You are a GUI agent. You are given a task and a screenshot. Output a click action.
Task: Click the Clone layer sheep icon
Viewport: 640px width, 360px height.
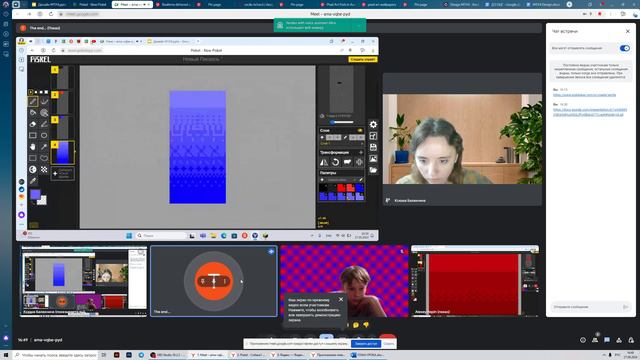tap(347, 162)
